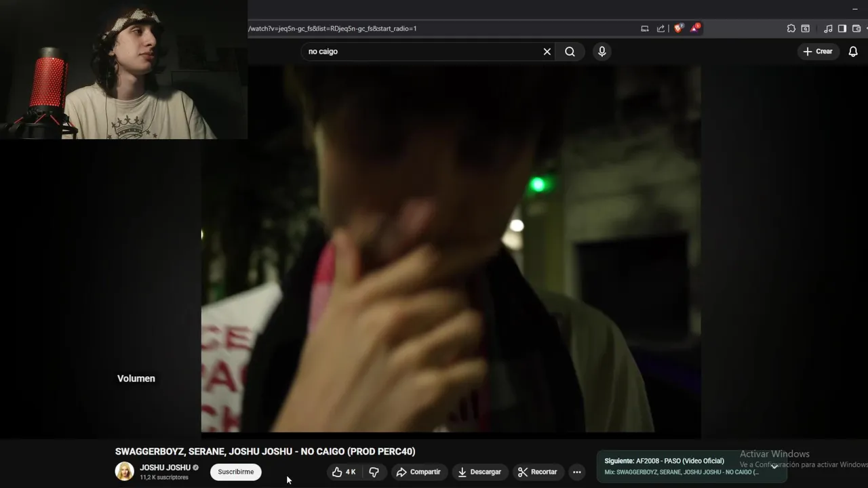The height and width of the screenshot is (488, 868).
Task: Click the video title "SWAGGERBOYZ, SERANE, JOSHU JOSHU - NO CAIGO"
Action: [265, 451]
